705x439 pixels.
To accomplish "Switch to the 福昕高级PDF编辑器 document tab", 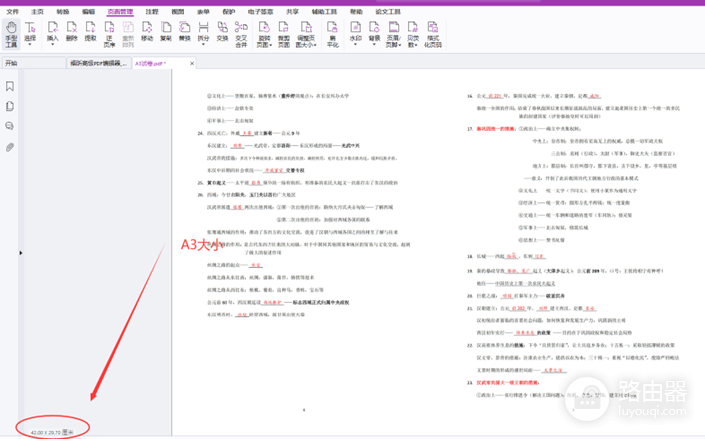I will pos(99,63).
